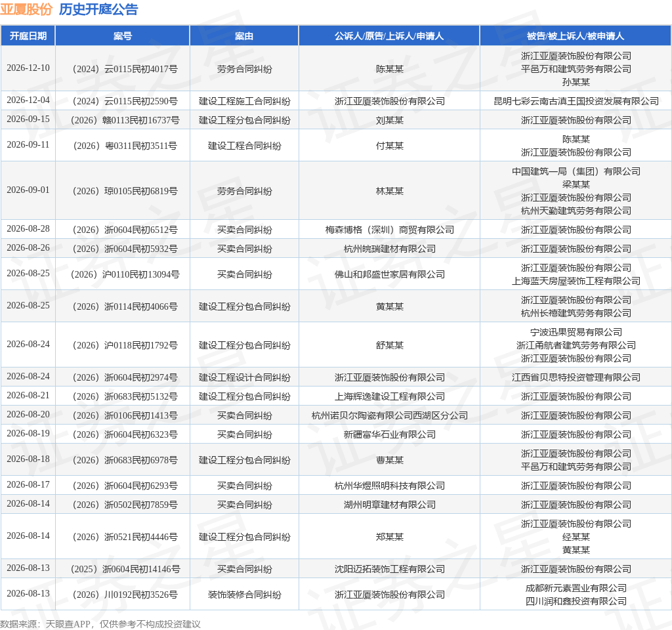
Task: Click defendant 昆明七彩云南古滇王国投资发展有限公司
Action: pos(576,101)
